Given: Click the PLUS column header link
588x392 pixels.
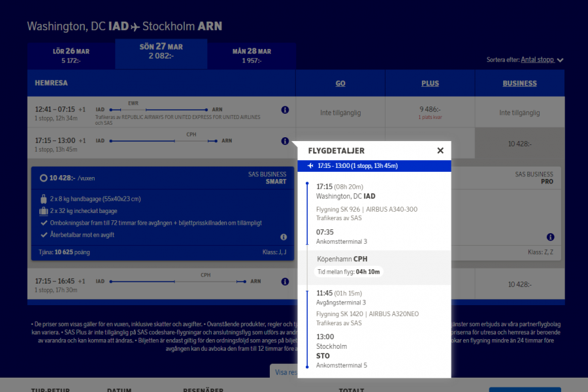Looking at the screenshot, I should [x=430, y=83].
